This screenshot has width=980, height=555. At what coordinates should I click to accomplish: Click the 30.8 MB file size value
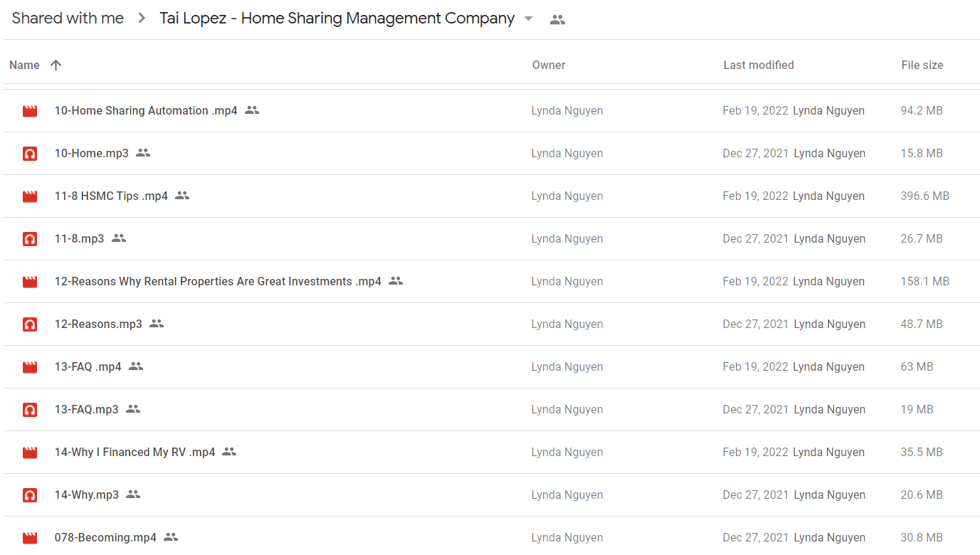[x=922, y=537]
